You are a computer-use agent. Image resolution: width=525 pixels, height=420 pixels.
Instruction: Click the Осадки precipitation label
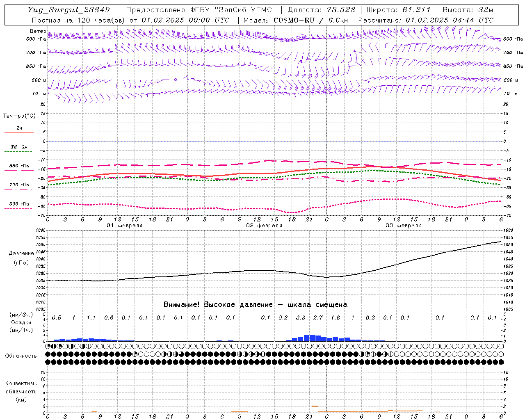(x=21, y=322)
